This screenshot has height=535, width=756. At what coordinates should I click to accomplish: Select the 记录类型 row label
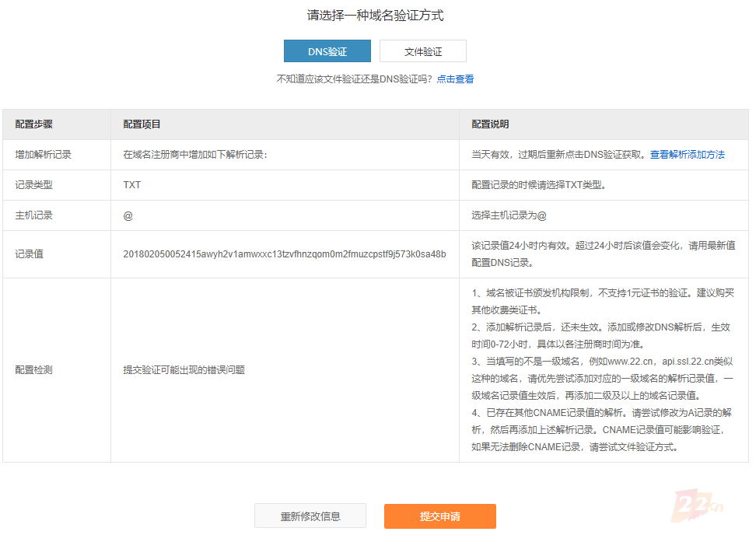click(33, 185)
